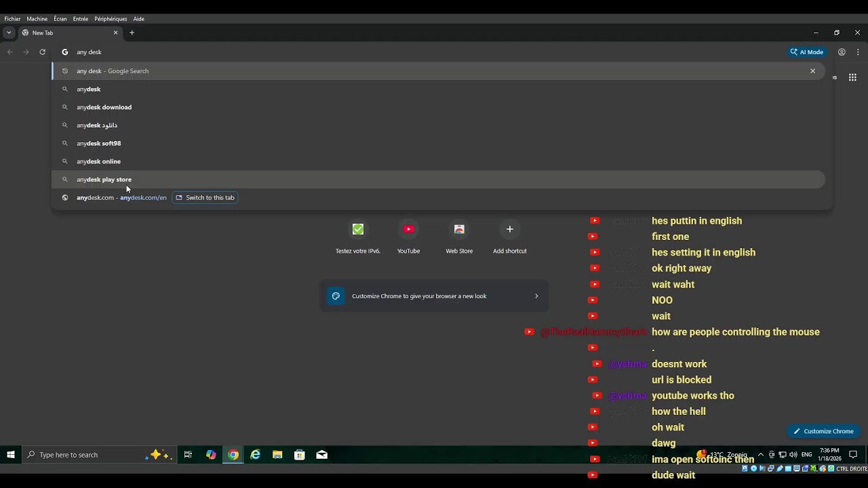Open the clock showing 7:36 PM
This screenshot has height=488, width=868.
point(829,454)
